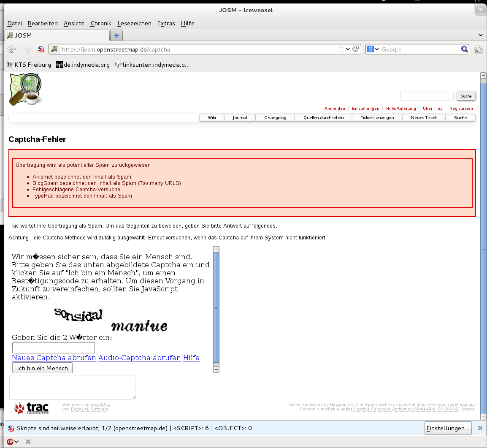Click the JOSM logo at top of page
The image size is (487, 448).
click(x=25, y=89)
